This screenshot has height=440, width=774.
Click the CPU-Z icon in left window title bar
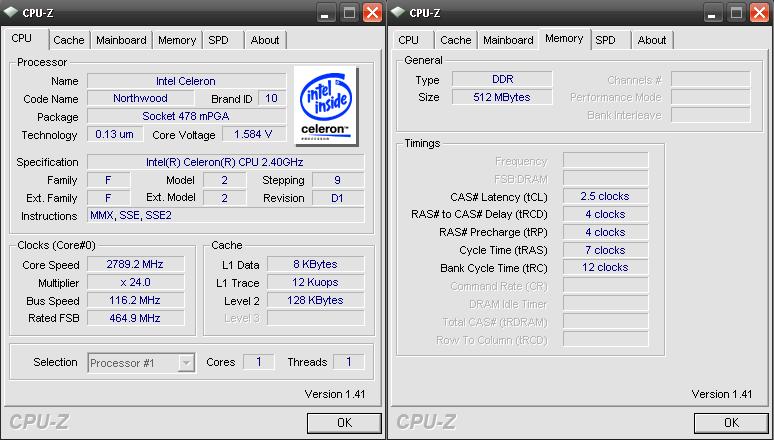[10, 12]
